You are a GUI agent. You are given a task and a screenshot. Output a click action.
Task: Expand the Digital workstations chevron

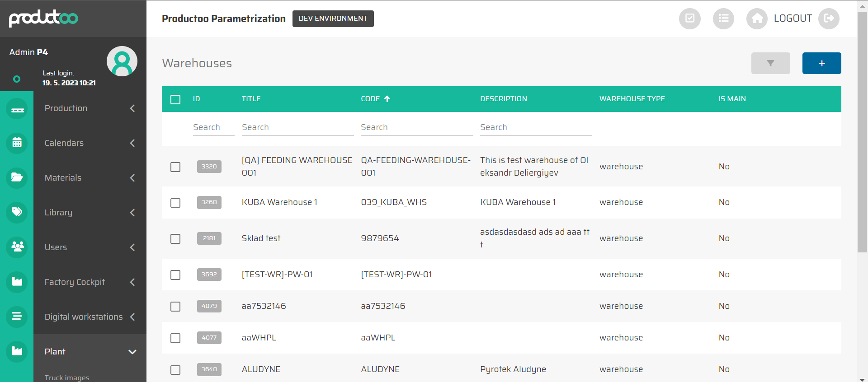click(132, 317)
